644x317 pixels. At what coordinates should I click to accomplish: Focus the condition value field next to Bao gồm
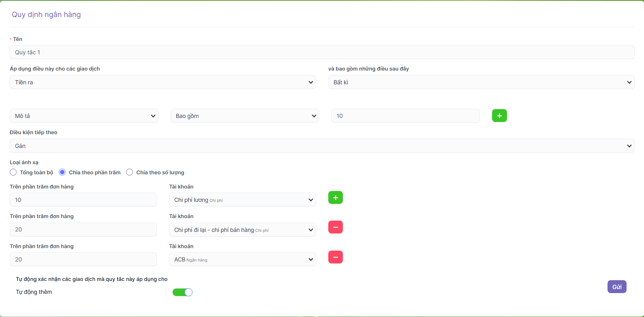click(405, 116)
